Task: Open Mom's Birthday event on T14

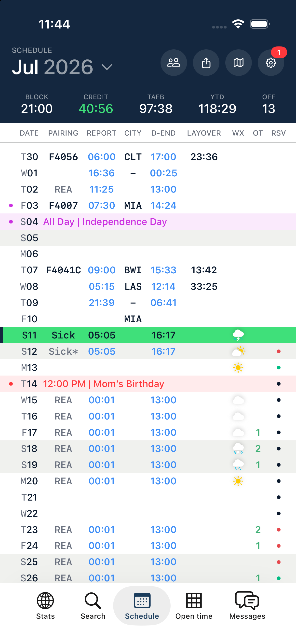Action: click(148, 384)
